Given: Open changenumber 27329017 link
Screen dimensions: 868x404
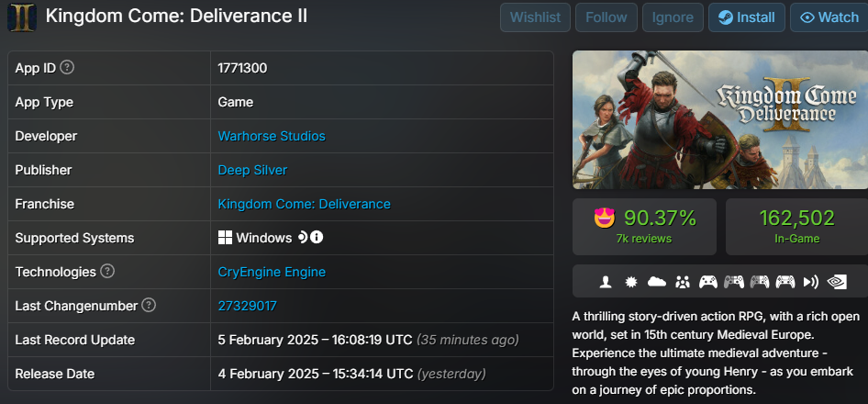Looking at the screenshot, I should point(247,306).
